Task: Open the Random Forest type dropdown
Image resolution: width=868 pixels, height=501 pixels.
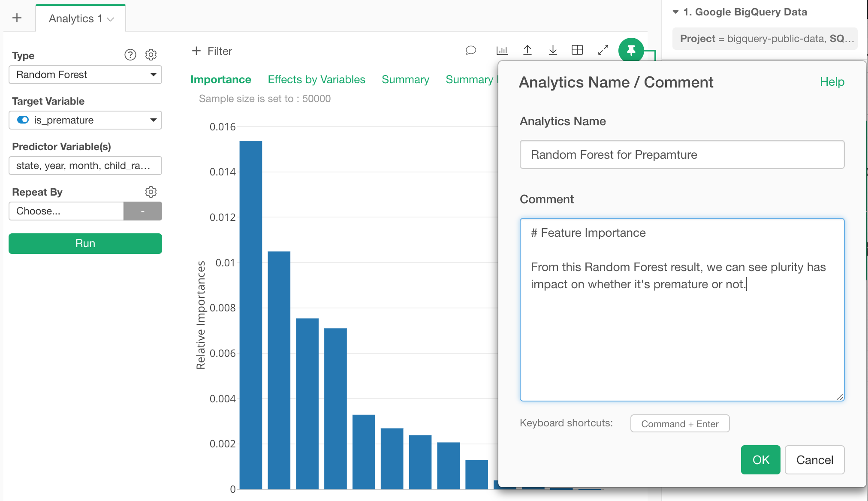Action: (85, 75)
